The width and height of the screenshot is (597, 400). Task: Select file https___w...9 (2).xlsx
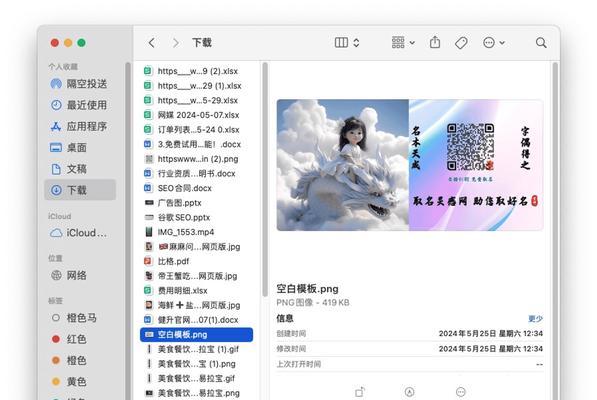tap(196, 71)
